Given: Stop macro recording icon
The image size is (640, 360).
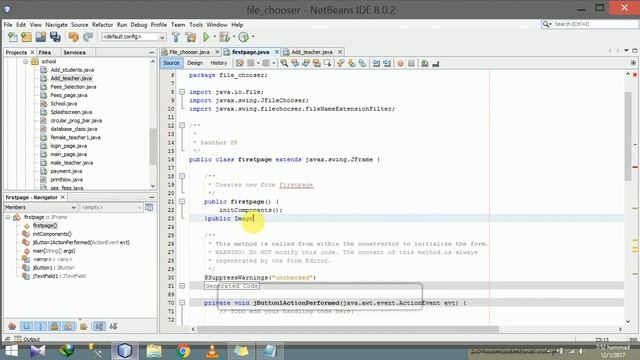Looking at the screenshot, I should point(411,63).
